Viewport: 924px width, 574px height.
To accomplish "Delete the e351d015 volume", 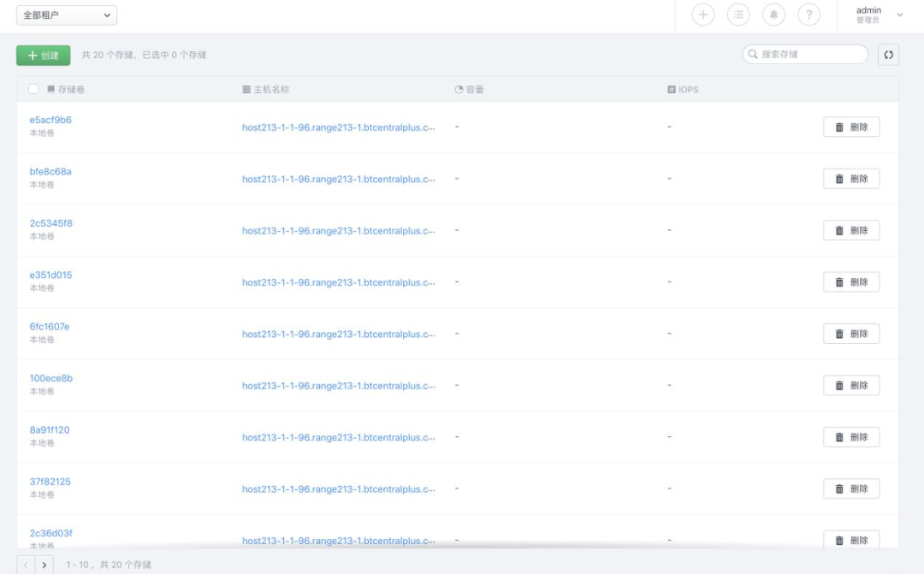I will pos(851,281).
